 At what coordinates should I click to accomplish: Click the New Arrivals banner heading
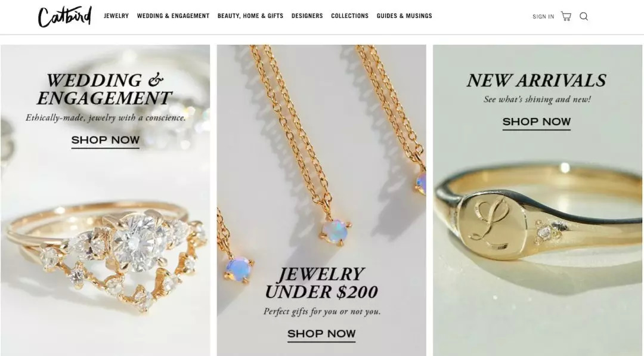click(537, 81)
